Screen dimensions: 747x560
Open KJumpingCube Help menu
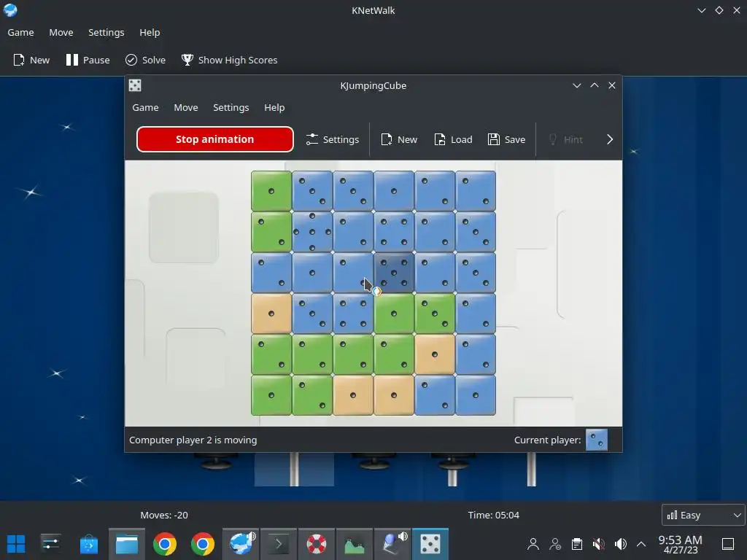click(x=274, y=108)
